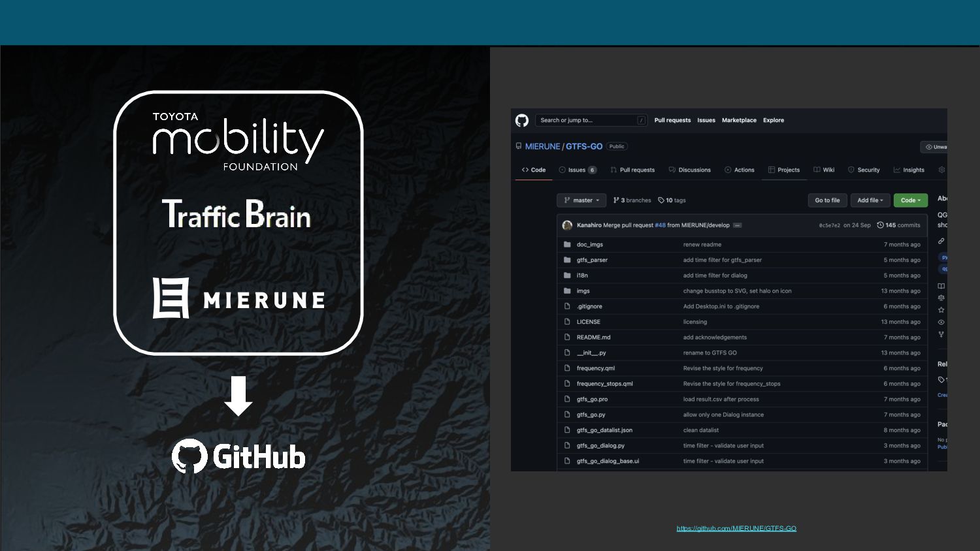980x551 pixels.
Task: Open repository settings gear icon
Action: click(941, 170)
